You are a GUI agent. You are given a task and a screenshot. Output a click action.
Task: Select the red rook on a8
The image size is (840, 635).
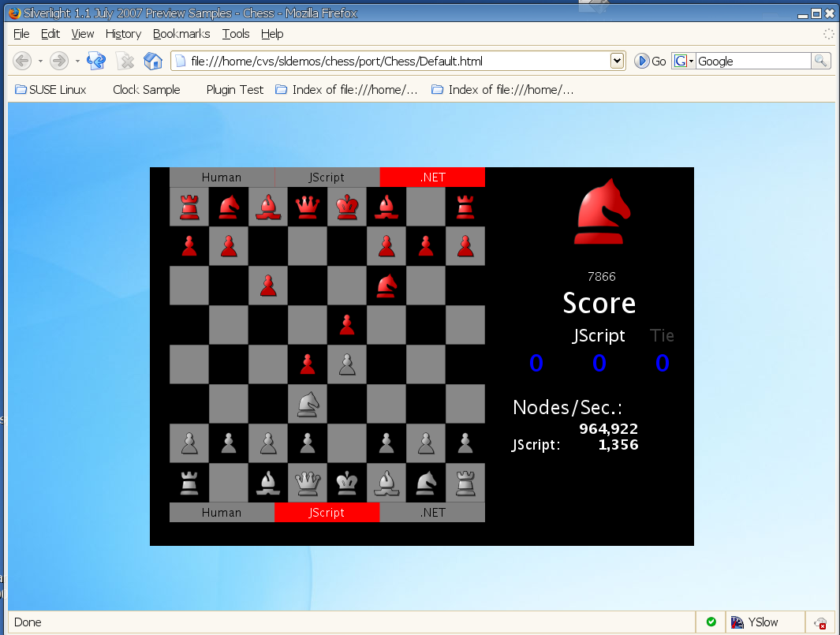click(189, 207)
